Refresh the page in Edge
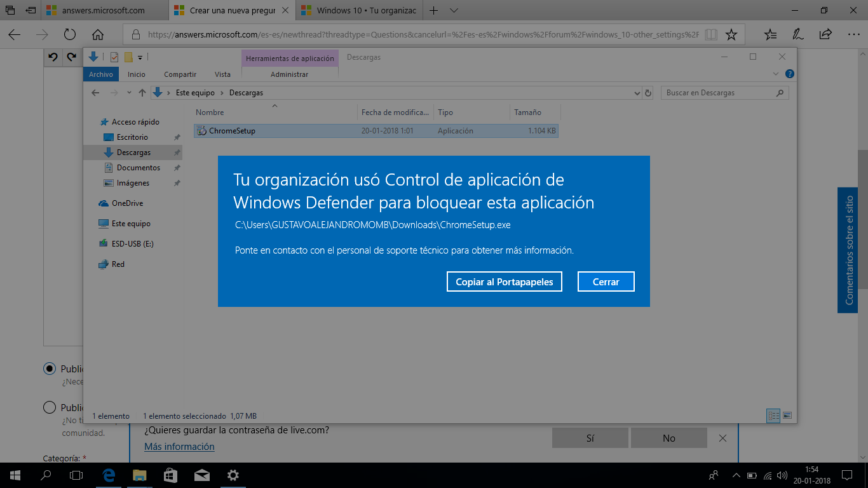Viewport: 868px width, 488px height. pos(70,35)
